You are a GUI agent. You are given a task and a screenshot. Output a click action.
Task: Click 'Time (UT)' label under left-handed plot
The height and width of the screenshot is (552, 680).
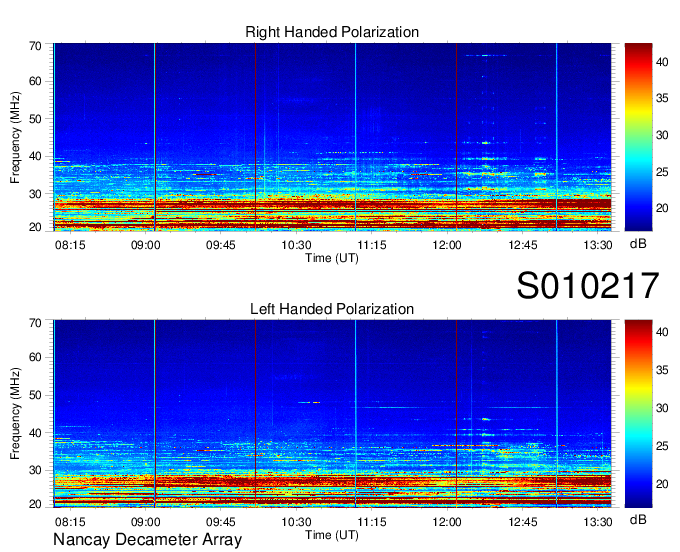[x=332, y=535]
